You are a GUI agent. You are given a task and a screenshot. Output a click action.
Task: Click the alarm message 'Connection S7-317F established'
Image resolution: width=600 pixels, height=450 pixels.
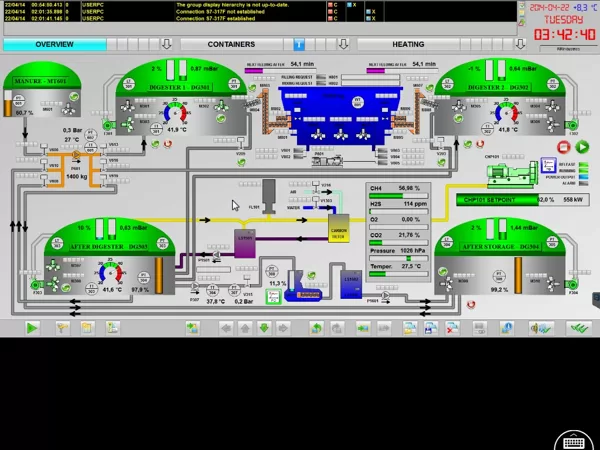click(x=215, y=18)
